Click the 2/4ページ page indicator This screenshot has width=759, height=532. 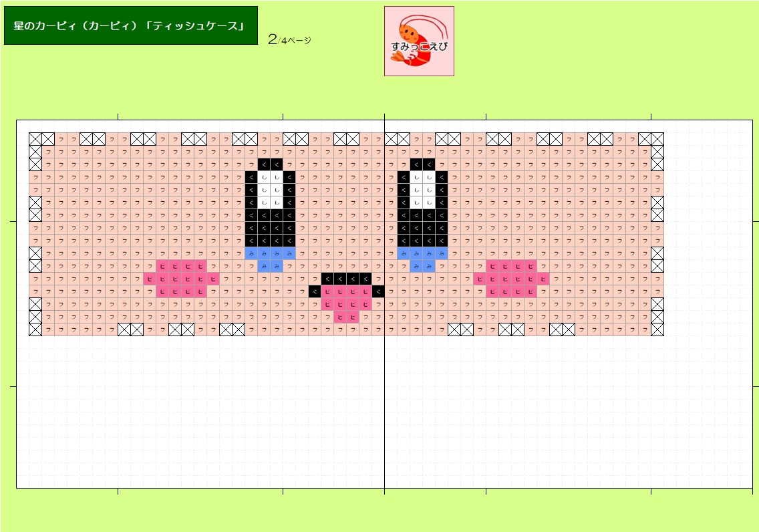coord(289,39)
